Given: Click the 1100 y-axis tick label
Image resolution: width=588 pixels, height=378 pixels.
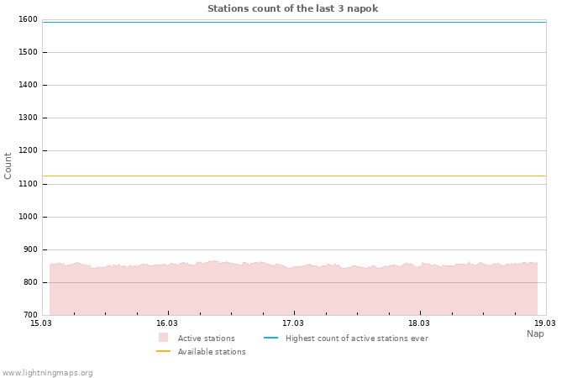Looking at the screenshot, I should point(28,184).
